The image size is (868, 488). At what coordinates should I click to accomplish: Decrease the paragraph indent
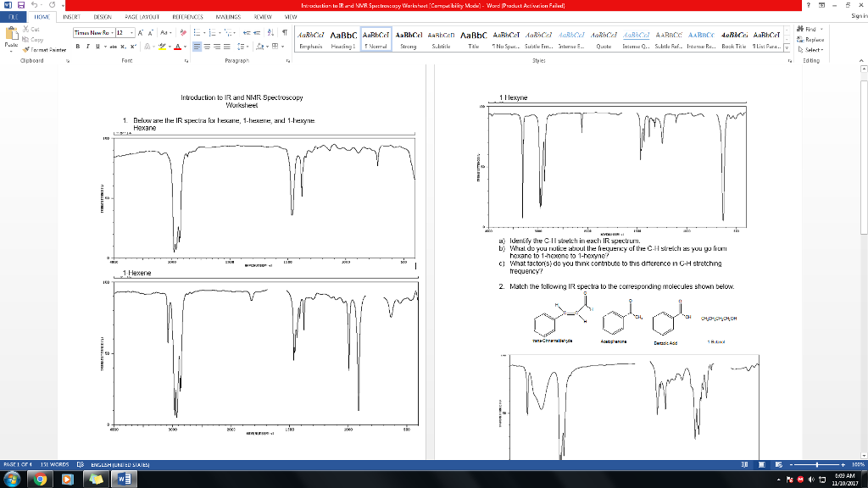click(x=247, y=33)
